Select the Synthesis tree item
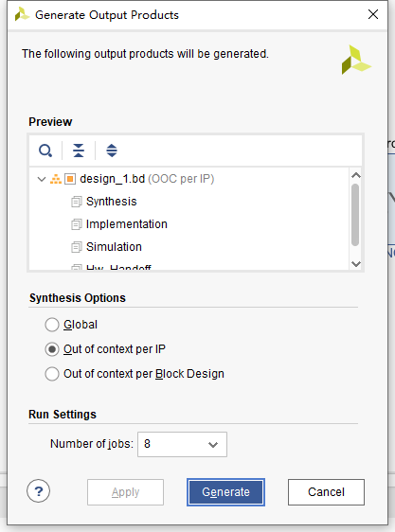 click(112, 202)
